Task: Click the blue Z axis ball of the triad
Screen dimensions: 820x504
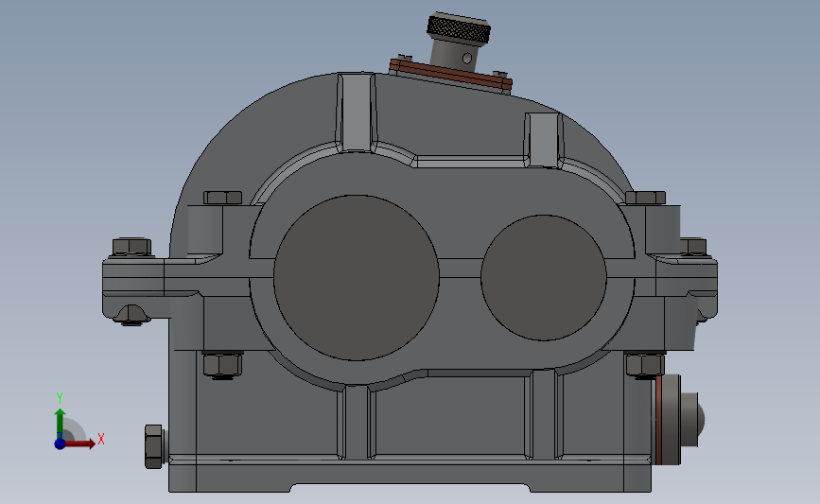Action: [60, 443]
